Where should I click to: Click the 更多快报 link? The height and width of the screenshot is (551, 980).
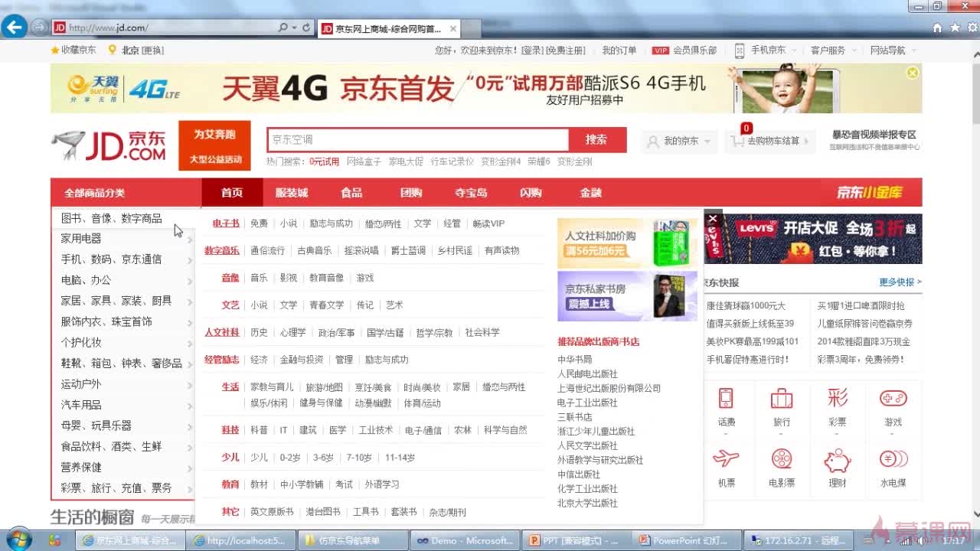tap(900, 282)
